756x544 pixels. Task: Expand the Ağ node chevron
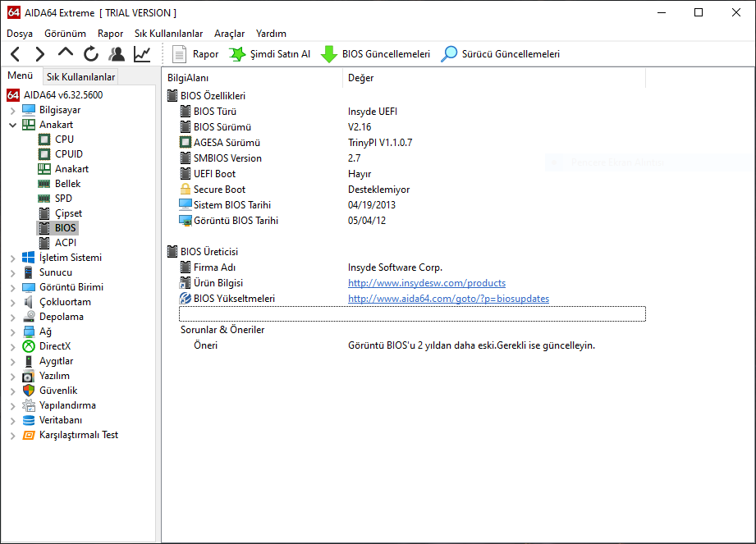(x=12, y=332)
